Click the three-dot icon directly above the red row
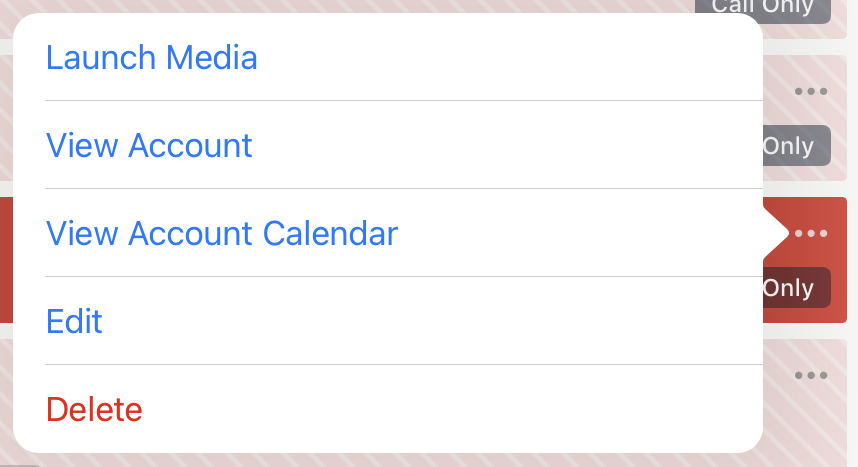The height and width of the screenshot is (467, 858). 810,92
